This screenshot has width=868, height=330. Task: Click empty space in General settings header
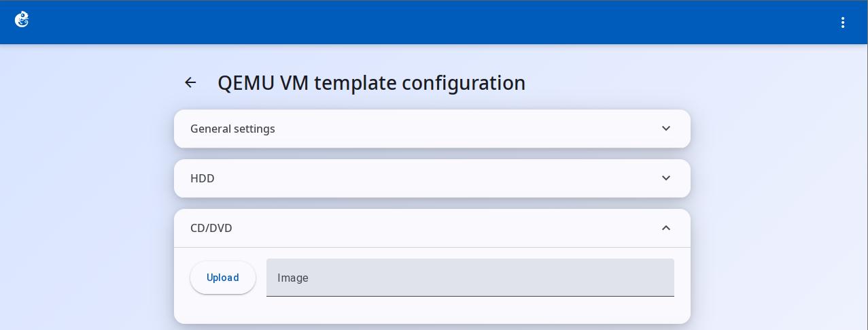click(462, 129)
